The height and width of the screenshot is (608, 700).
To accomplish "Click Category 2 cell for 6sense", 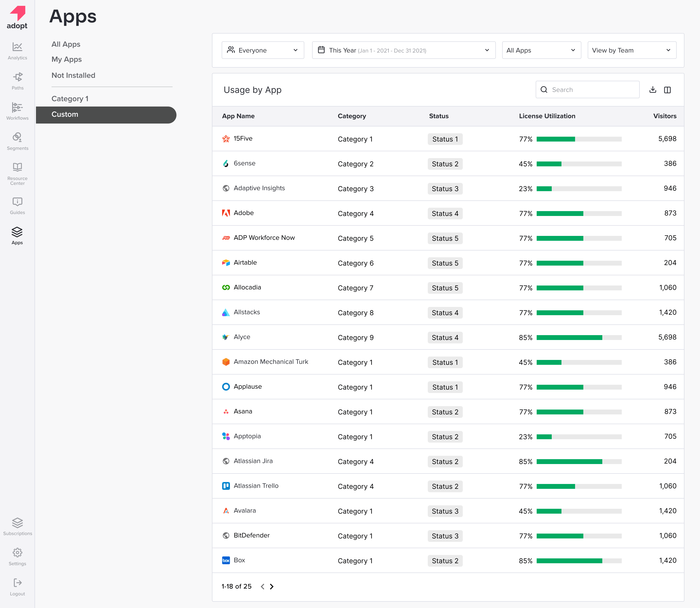I will point(355,164).
